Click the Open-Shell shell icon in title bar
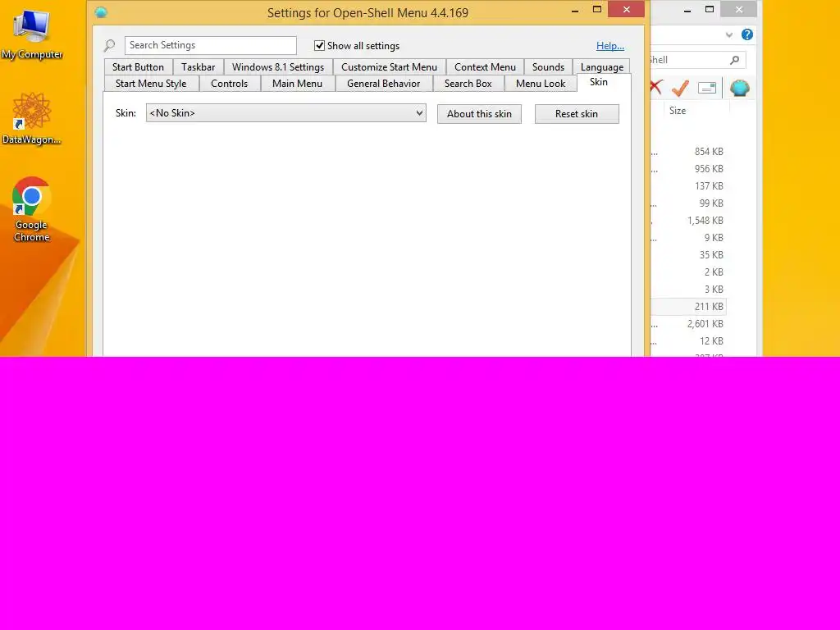The height and width of the screenshot is (630, 840). (101, 12)
